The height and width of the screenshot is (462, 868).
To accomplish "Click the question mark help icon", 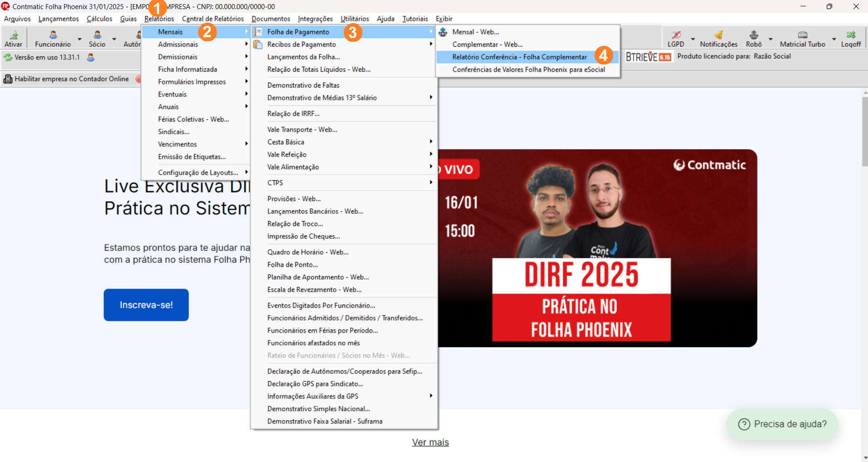I will 744,424.
